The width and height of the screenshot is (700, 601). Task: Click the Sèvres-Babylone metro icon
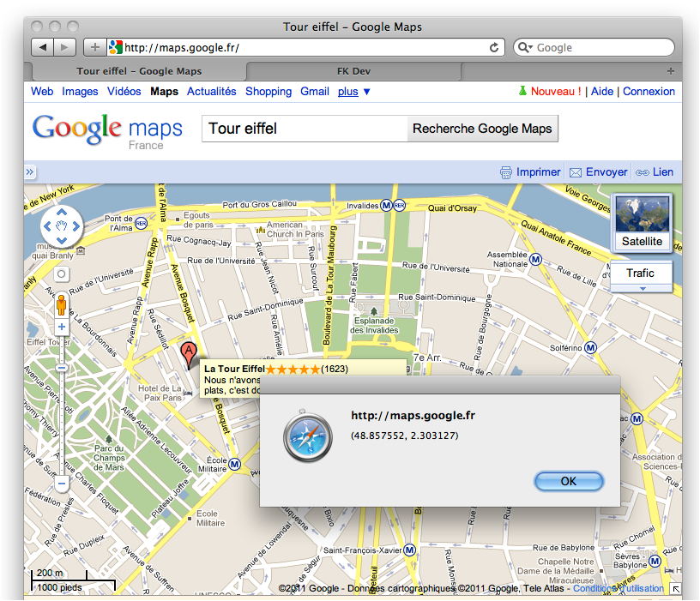pyautogui.click(x=655, y=561)
